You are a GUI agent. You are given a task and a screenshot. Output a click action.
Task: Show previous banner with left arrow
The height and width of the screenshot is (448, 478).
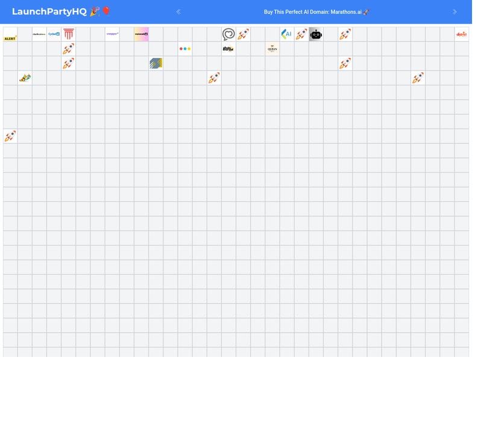[x=178, y=12]
